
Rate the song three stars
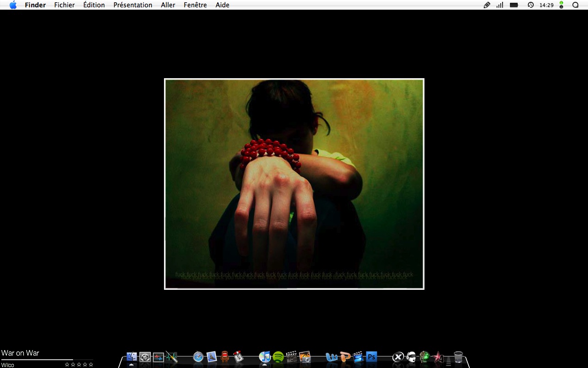click(x=79, y=365)
